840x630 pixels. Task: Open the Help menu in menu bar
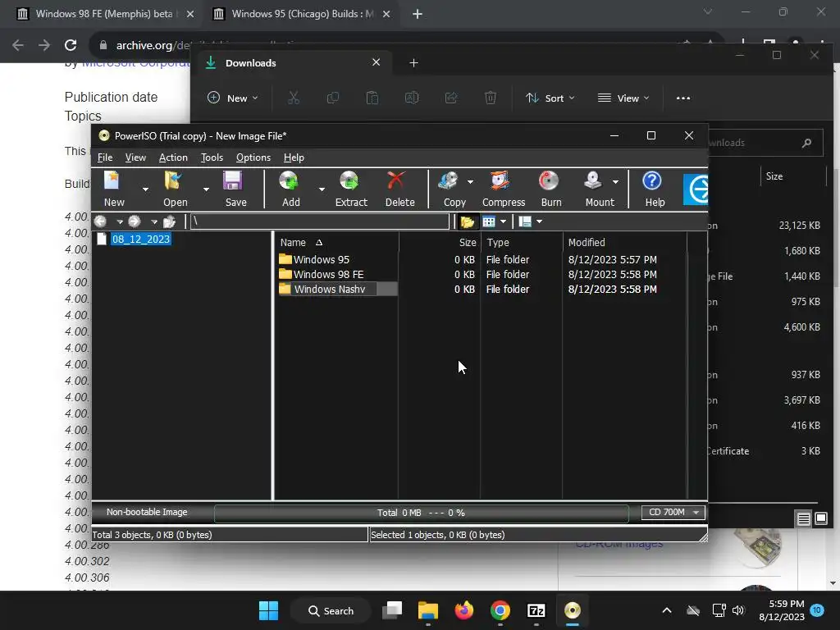click(x=294, y=157)
